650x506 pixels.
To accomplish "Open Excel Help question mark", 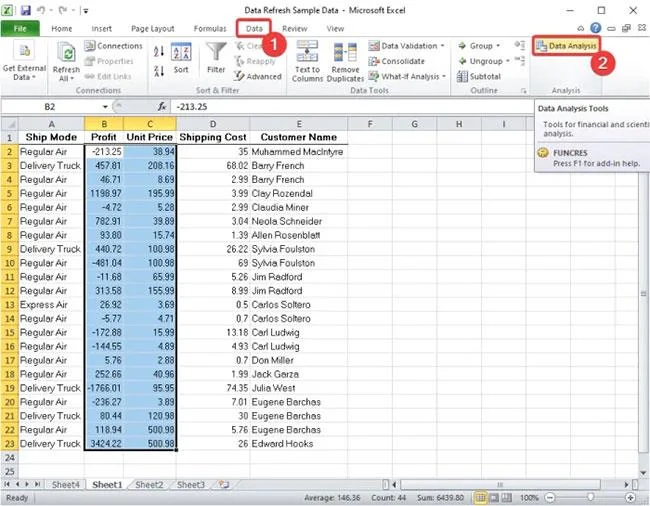I will (x=596, y=28).
